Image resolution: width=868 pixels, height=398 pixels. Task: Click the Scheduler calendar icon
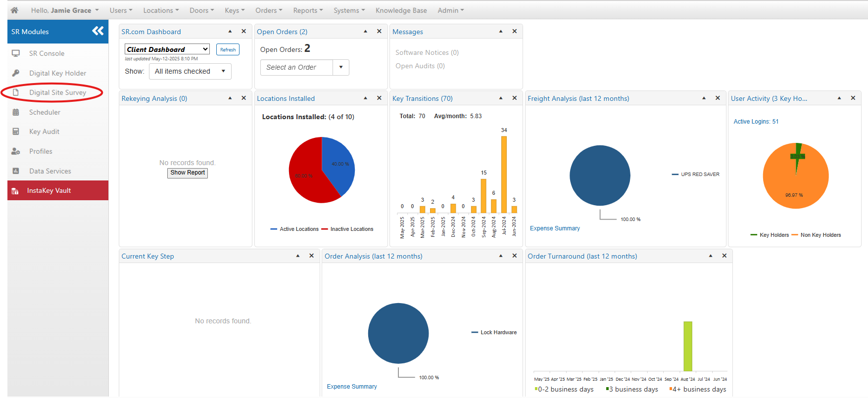(16, 112)
